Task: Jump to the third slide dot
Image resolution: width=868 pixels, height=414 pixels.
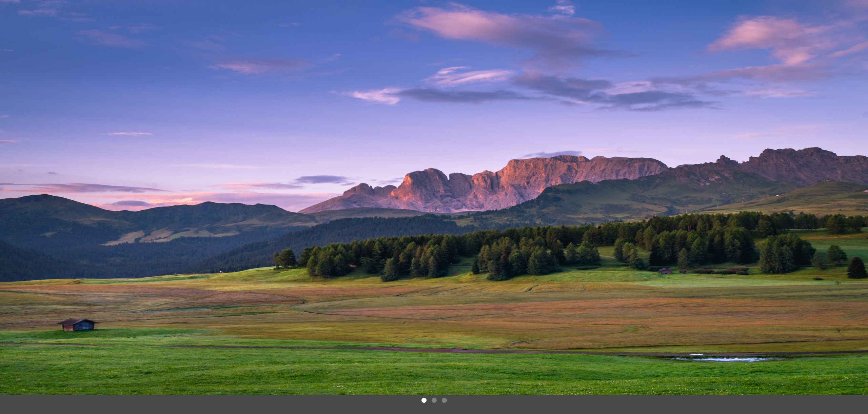Action: point(444,400)
